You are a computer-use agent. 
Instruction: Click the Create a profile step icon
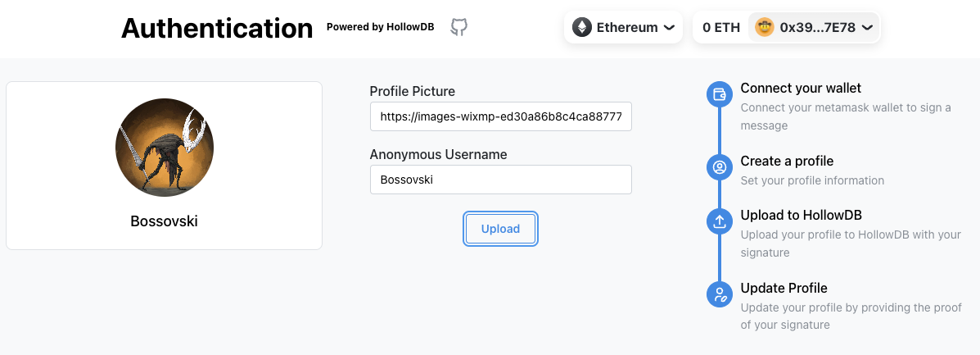coord(719,167)
